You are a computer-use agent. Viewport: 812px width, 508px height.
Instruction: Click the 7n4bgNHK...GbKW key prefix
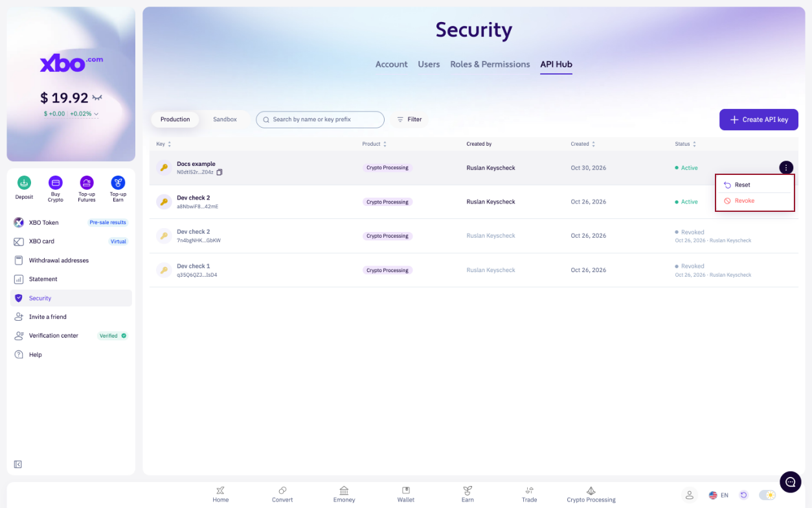click(199, 240)
